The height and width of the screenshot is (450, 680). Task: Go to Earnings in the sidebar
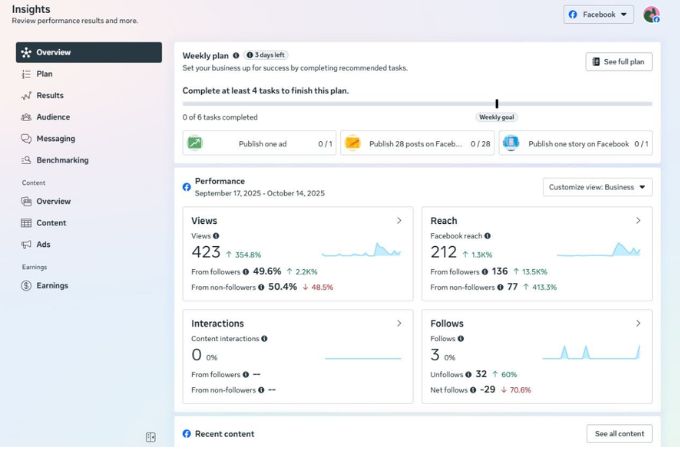click(52, 286)
